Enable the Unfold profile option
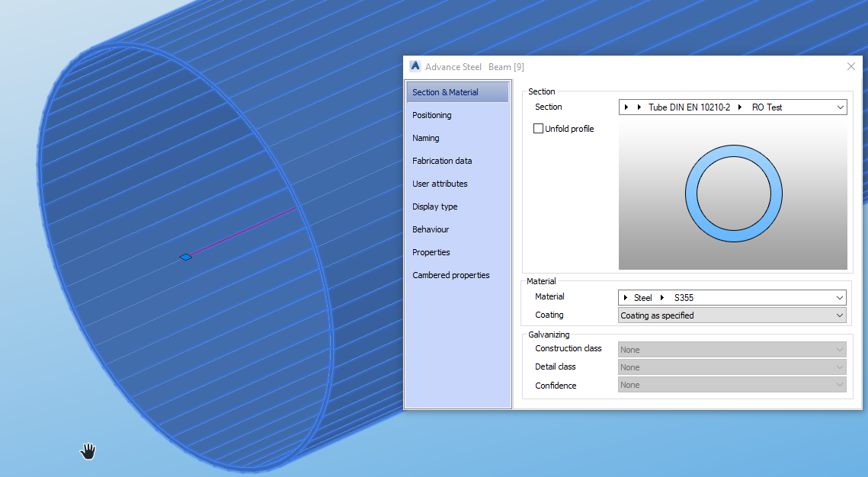Screen dimensions: 868x477 tap(538, 128)
